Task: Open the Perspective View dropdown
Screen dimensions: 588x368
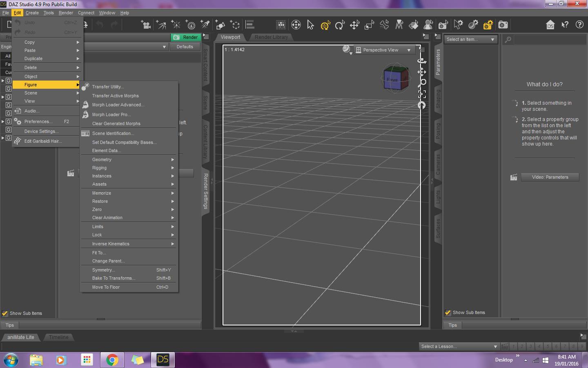Action: (x=384, y=50)
